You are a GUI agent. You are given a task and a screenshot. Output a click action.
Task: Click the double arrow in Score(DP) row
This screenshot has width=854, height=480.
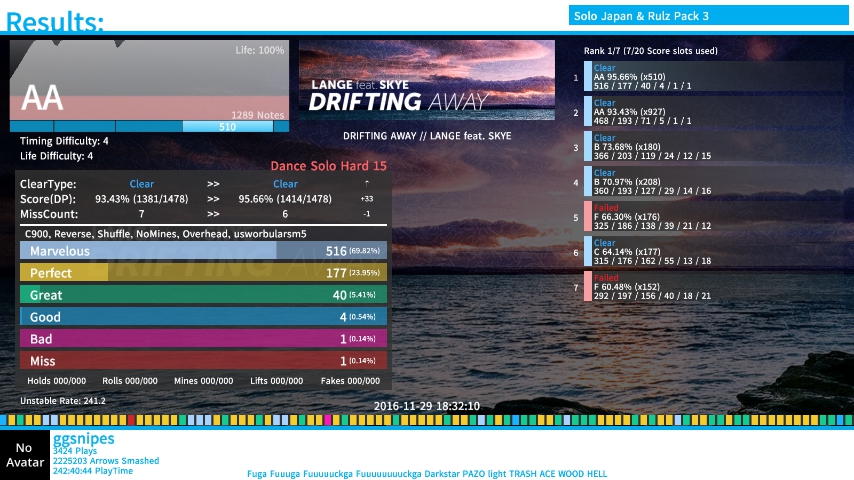tap(213, 199)
